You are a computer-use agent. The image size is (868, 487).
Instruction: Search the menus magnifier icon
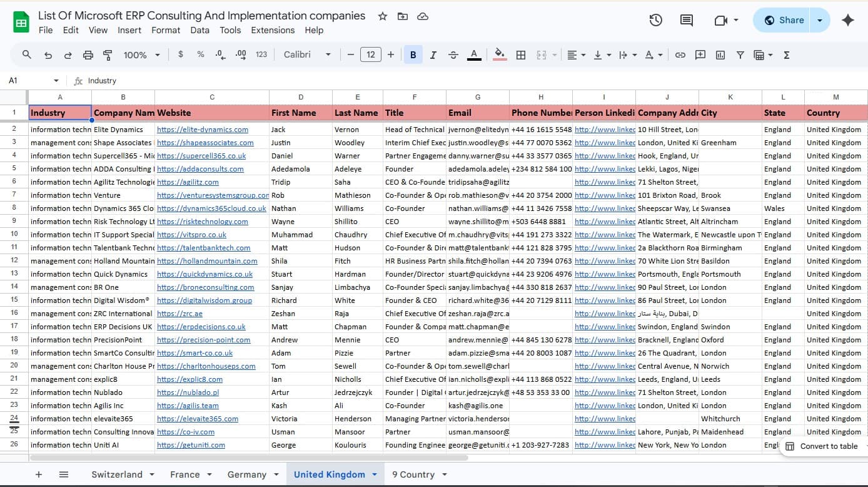tap(27, 55)
